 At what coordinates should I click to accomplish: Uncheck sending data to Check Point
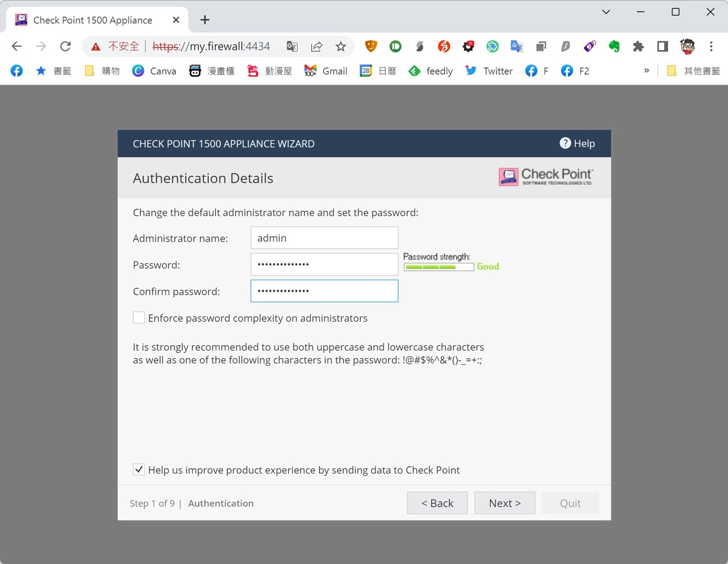point(139,470)
